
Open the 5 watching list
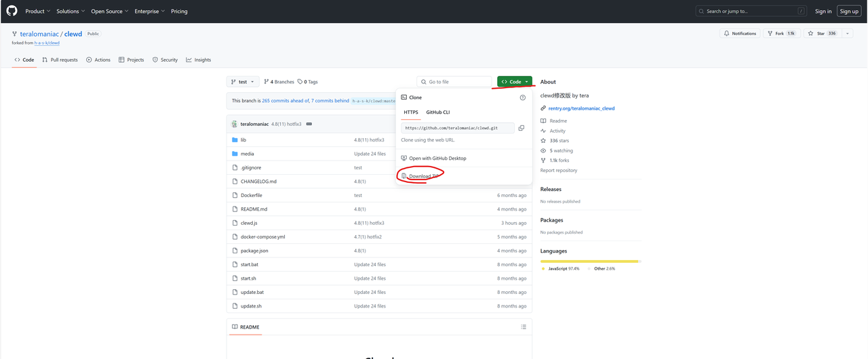coord(556,150)
